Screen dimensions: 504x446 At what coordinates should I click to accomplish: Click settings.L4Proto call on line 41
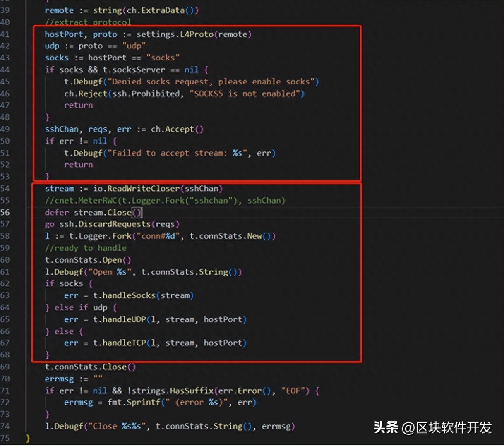pyautogui.click(x=175, y=34)
